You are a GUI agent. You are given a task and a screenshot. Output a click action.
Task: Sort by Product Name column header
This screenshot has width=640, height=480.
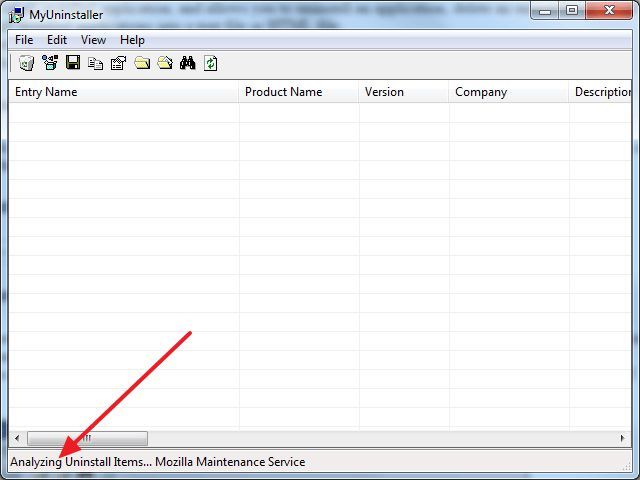pyautogui.click(x=299, y=92)
